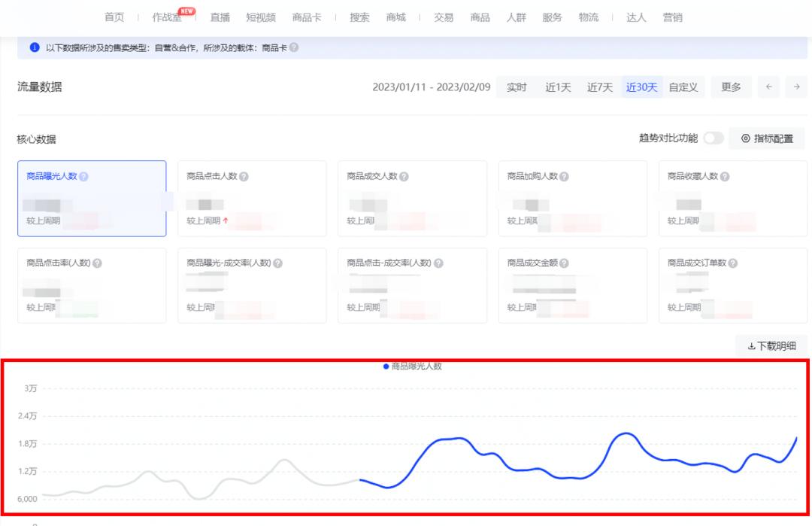Select the 近7天 date range

(x=599, y=87)
